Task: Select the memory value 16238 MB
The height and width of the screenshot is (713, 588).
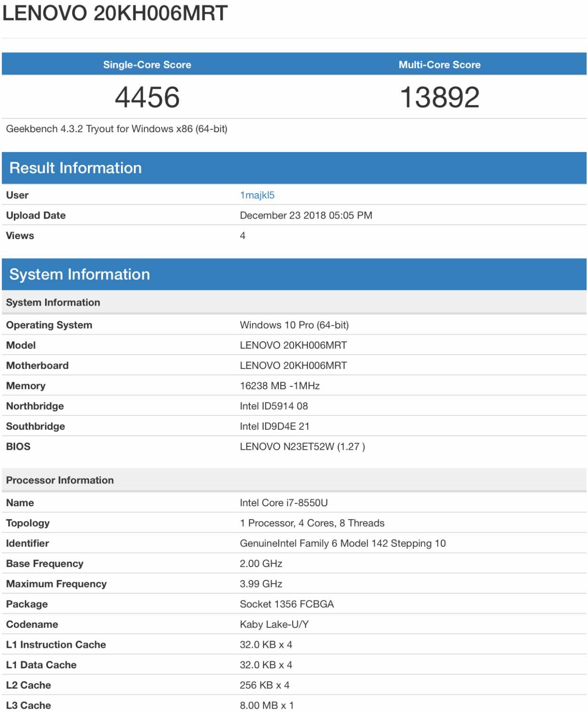Action: coord(279,386)
